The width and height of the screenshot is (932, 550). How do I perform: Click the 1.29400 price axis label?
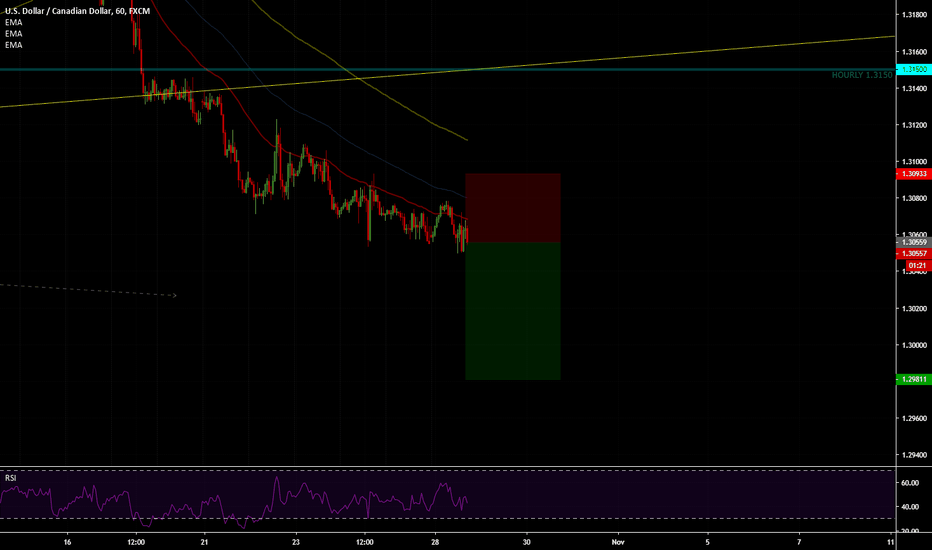(x=914, y=455)
